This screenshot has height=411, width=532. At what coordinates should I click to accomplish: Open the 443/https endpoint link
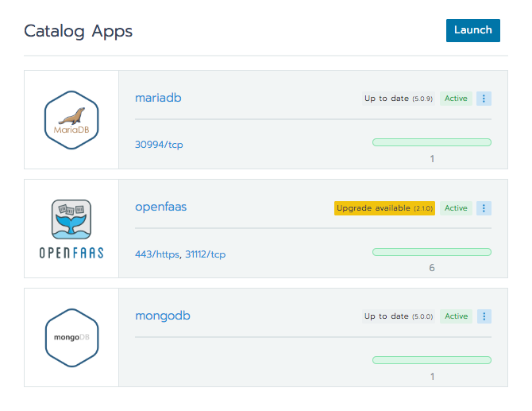point(156,254)
